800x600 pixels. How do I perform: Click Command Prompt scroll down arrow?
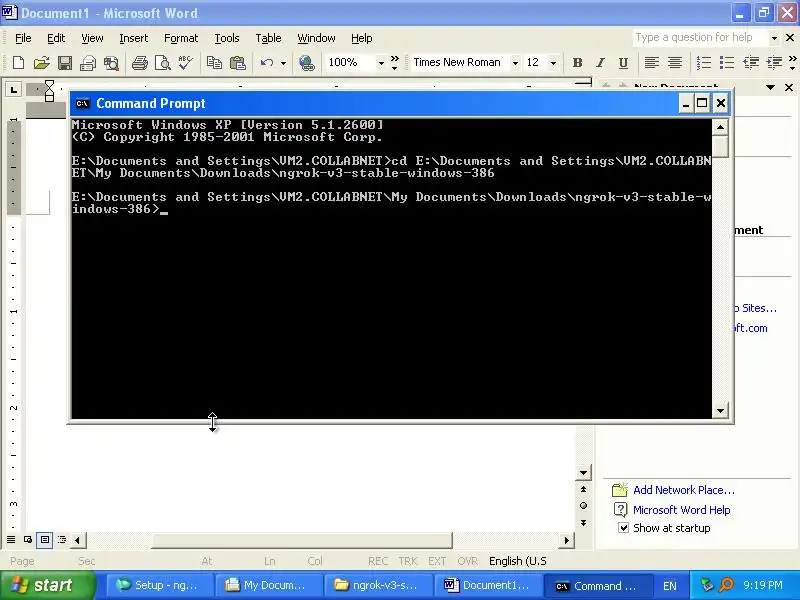tap(720, 411)
